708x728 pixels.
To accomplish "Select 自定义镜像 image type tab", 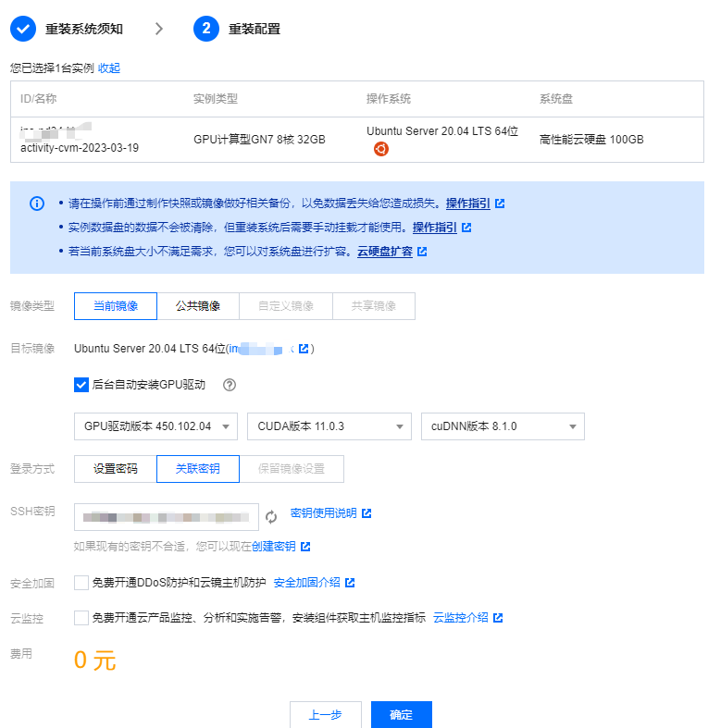I will point(286,306).
